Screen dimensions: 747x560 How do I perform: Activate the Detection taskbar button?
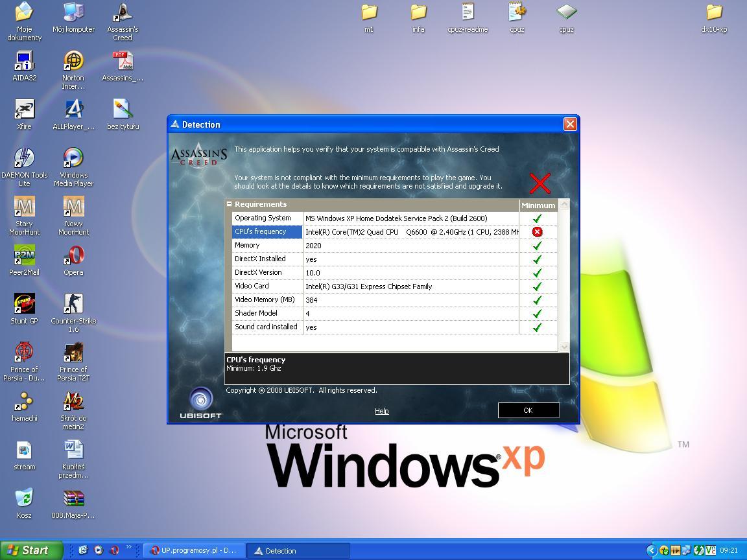(x=298, y=550)
